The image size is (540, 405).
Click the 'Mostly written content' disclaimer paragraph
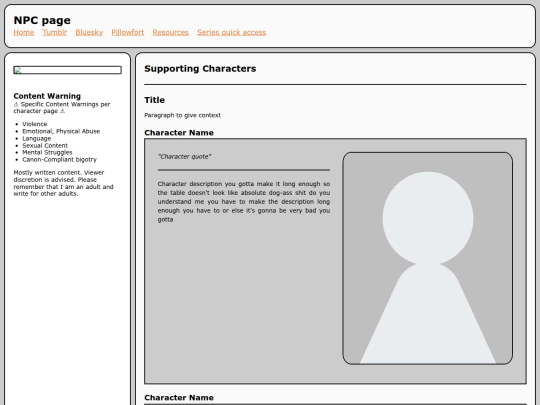[x=63, y=183]
